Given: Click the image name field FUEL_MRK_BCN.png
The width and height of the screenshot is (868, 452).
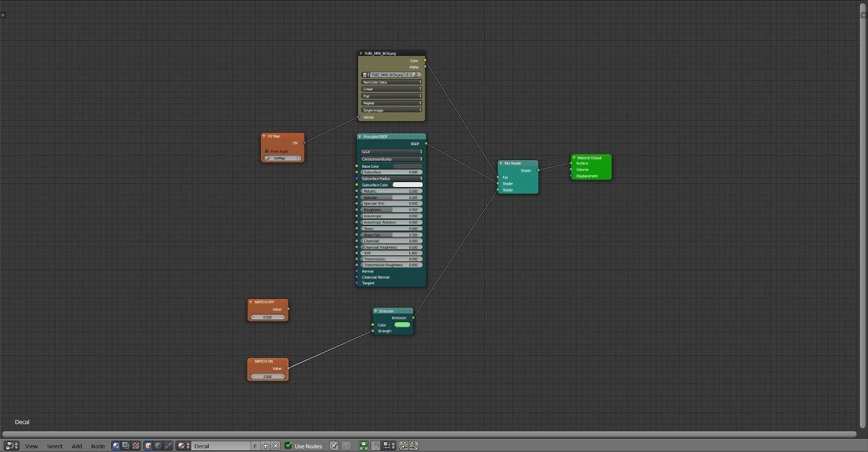Looking at the screenshot, I should (x=387, y=75).
